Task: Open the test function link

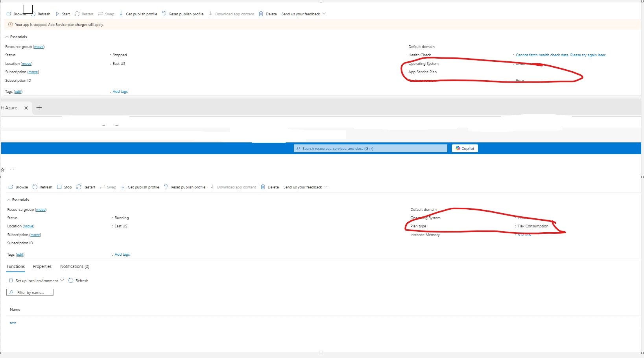Action: pyautogui.click(x=13, y=323)
